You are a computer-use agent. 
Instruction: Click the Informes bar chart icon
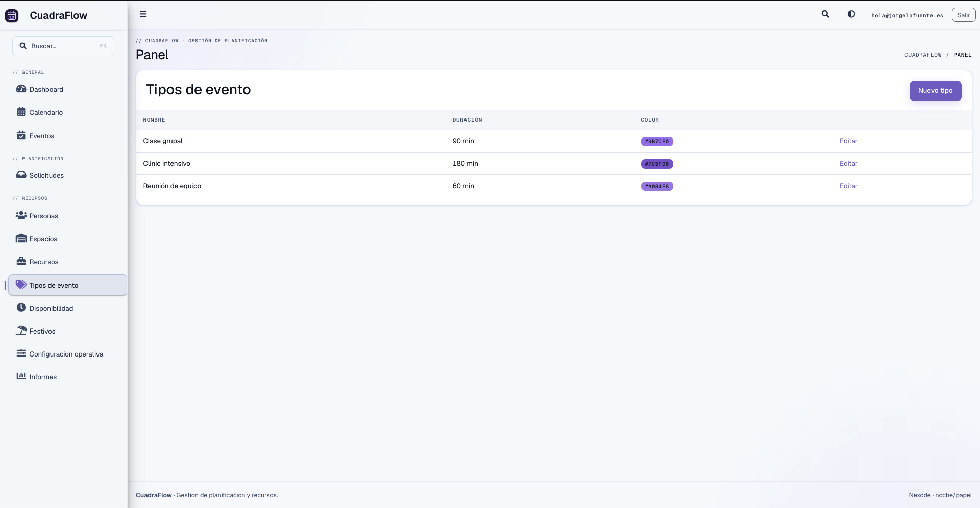(21, 376)
